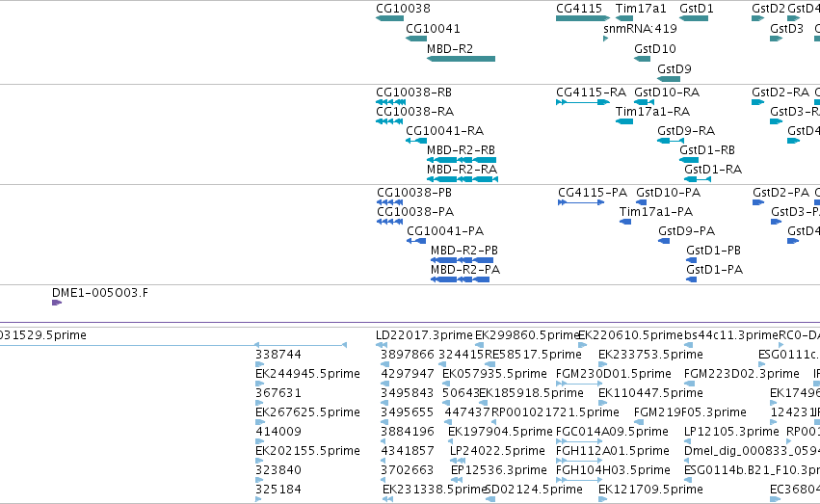Click the CG10038-RA transcript label
The width and height of the screenshot is (820, 504).
(x=414, y=112)
